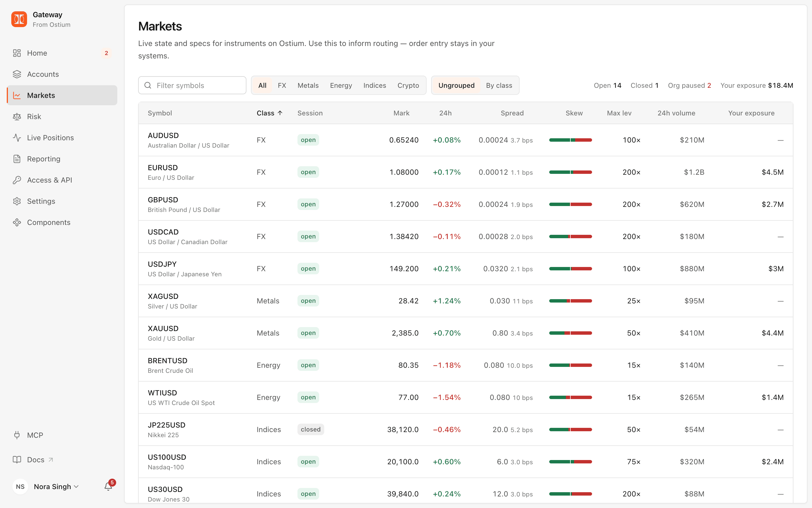
Task: Open the Home page
Action: 62,53
